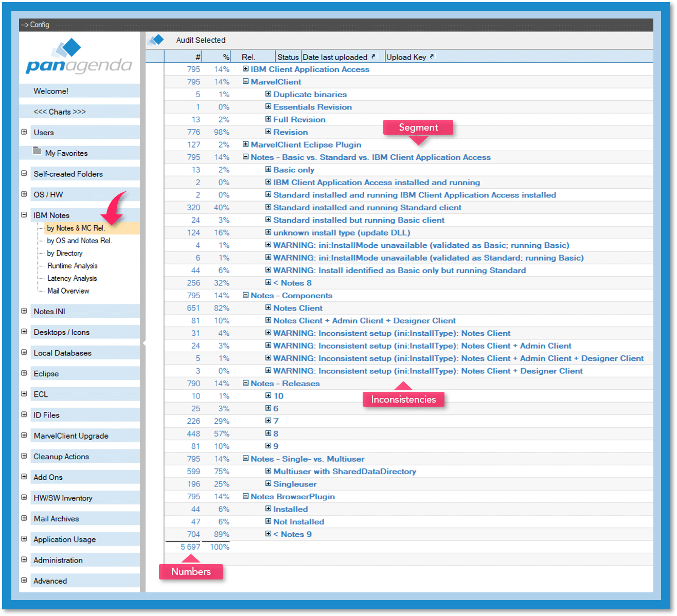
Task: Open the Notes Client component link
Action: point(298,308)
